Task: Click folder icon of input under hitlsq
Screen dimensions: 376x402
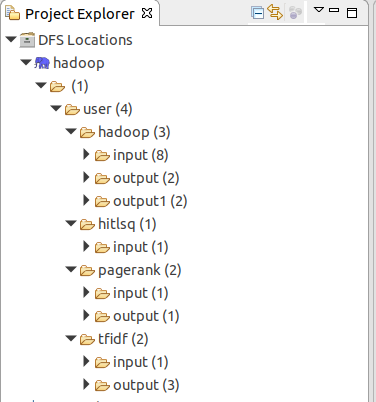Action: coord(102,247)
